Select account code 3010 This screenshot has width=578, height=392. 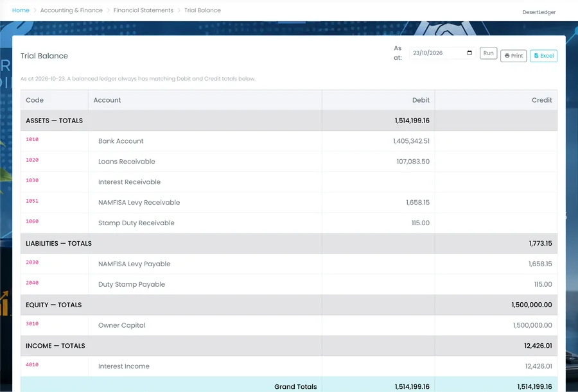click(x=32, y=324)
